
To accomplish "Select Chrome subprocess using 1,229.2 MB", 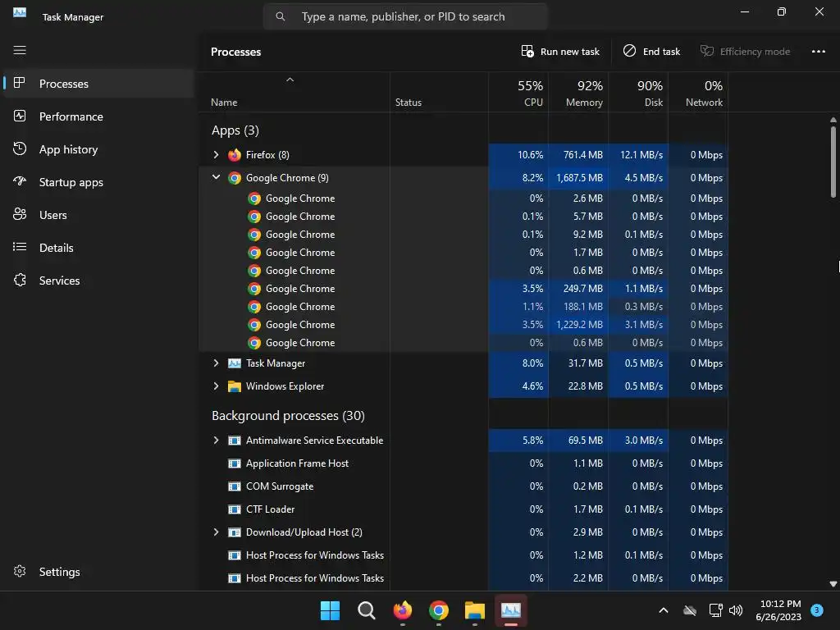I will (463, 325).
